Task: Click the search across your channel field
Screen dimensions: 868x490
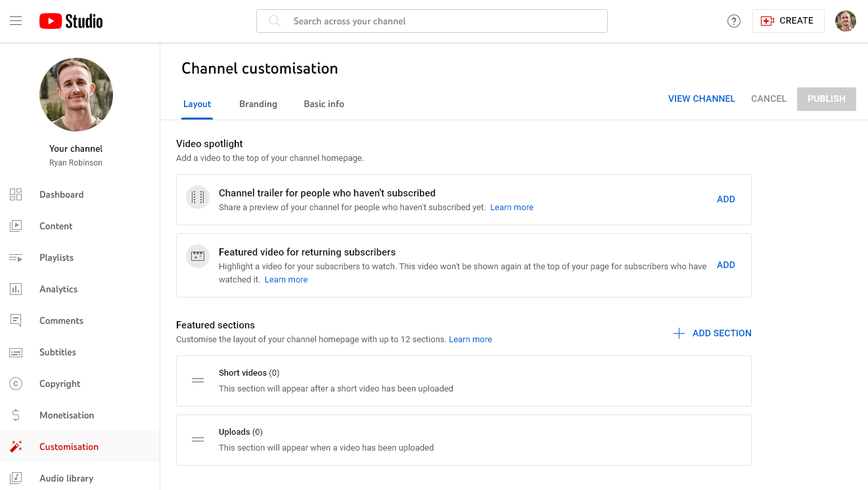Action: pos(432,21)
